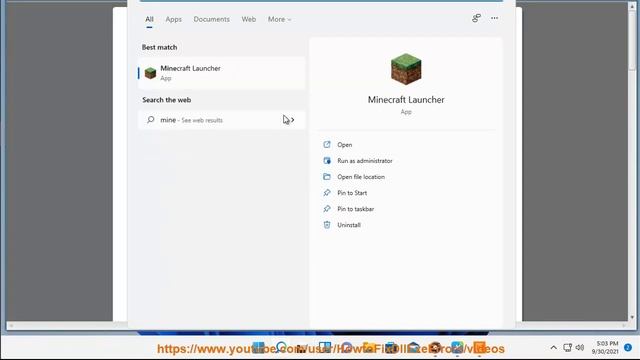Click the Open action's launch icon

point(327,144)
